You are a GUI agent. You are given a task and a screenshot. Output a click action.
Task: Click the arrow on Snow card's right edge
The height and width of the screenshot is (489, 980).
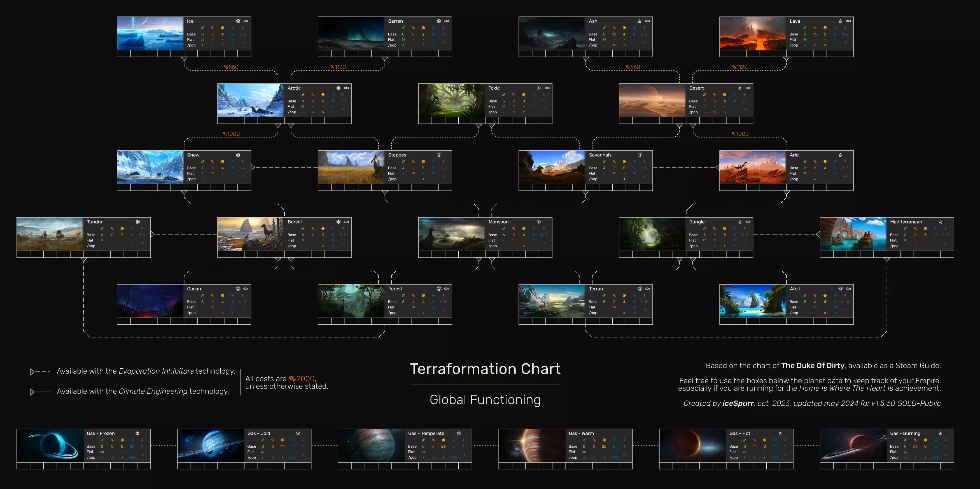[253, 167]
